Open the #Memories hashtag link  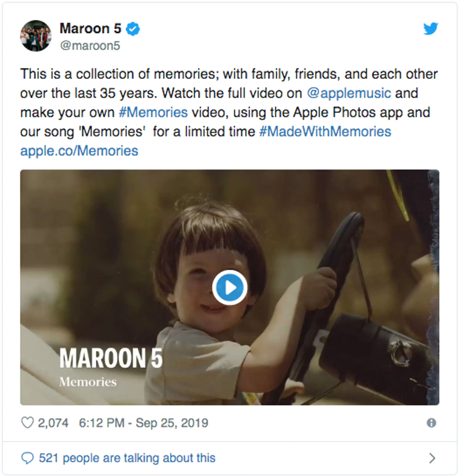click(153, 113)
